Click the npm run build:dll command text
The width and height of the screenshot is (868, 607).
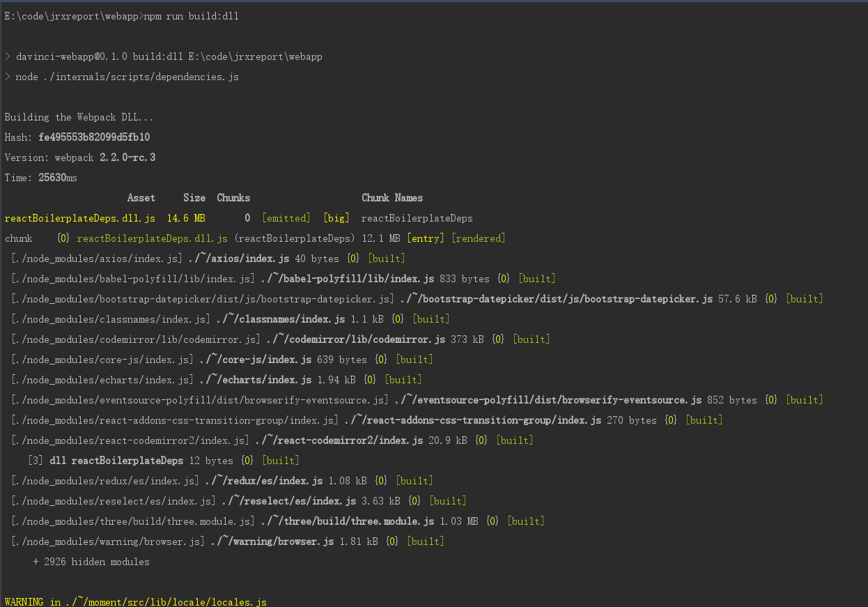pyautogui.click(x=188, y=15)
